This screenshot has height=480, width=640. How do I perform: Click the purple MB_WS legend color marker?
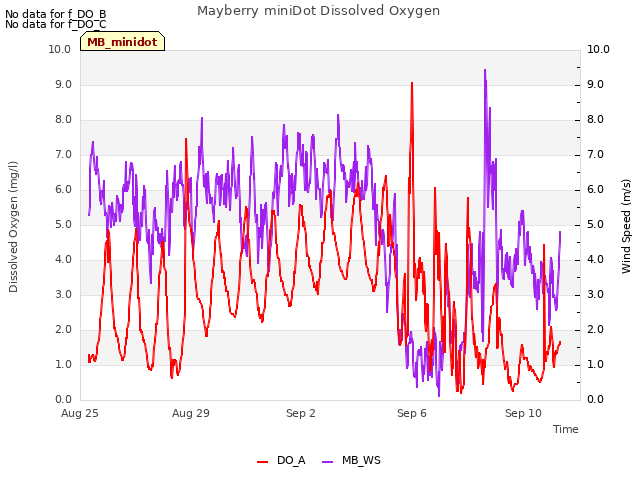click(x=328, y=462)
